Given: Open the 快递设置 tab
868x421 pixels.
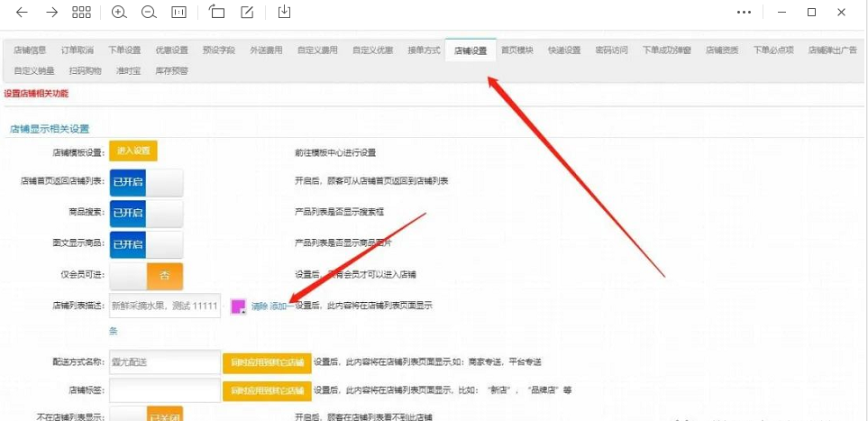Looking at the screenshot, I should (x=564, y=50).
